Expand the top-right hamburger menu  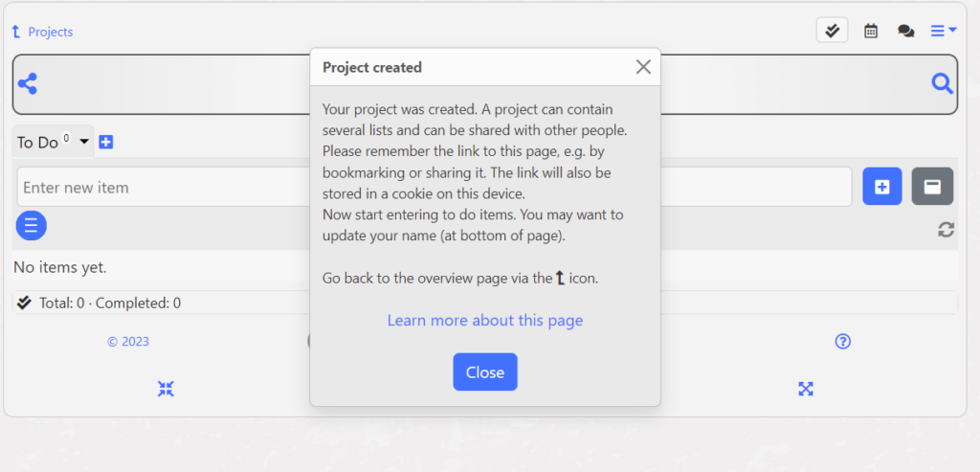[x=944, y=31]
